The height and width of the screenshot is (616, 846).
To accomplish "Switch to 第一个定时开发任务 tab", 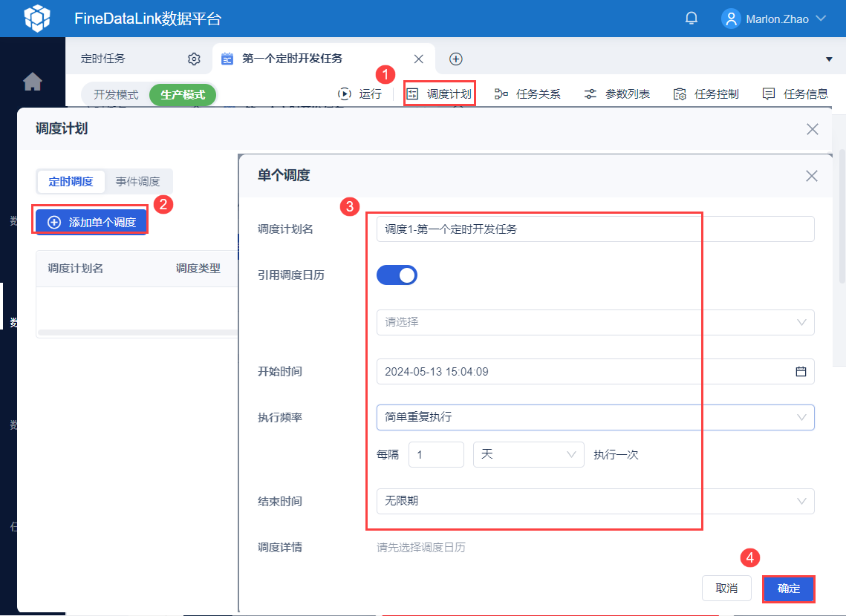I will (292, 58).
